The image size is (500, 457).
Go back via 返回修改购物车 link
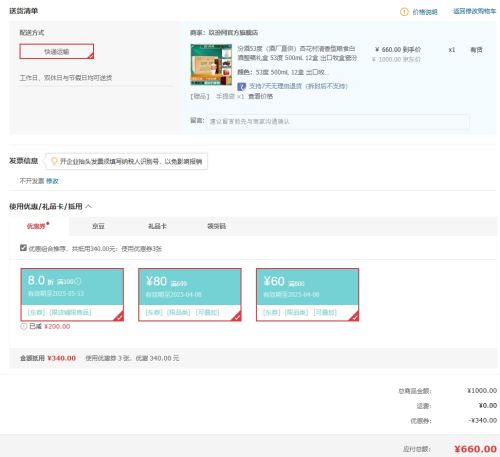tap(474, 11)
